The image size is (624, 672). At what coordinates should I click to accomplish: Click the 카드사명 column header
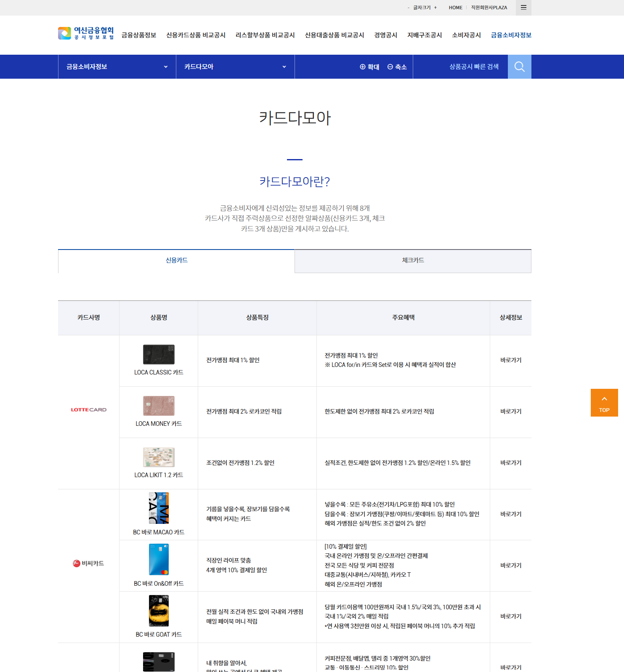89,318
